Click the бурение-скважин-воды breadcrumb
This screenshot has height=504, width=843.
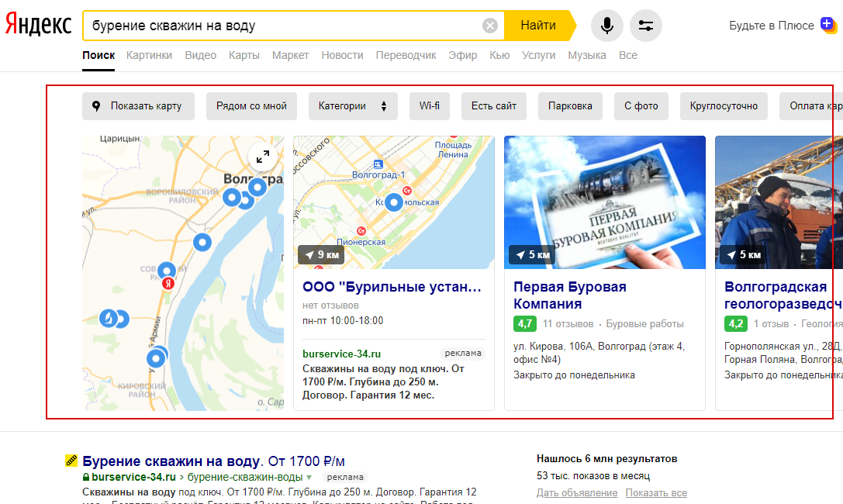[245, 477]
